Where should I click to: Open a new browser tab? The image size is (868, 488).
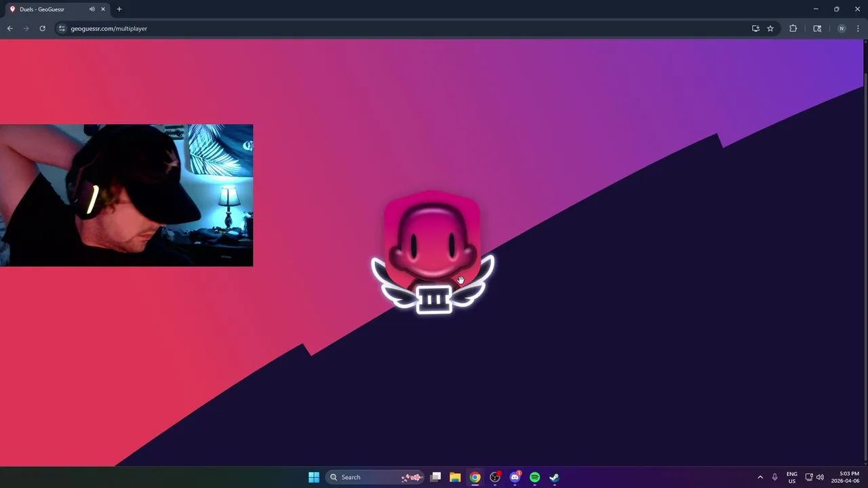[119, 9]
